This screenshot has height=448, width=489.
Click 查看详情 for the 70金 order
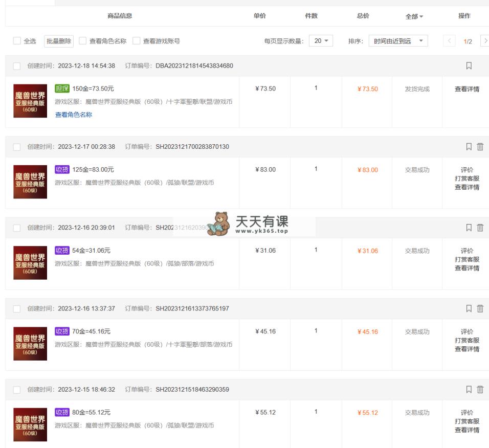pos(467,349)
